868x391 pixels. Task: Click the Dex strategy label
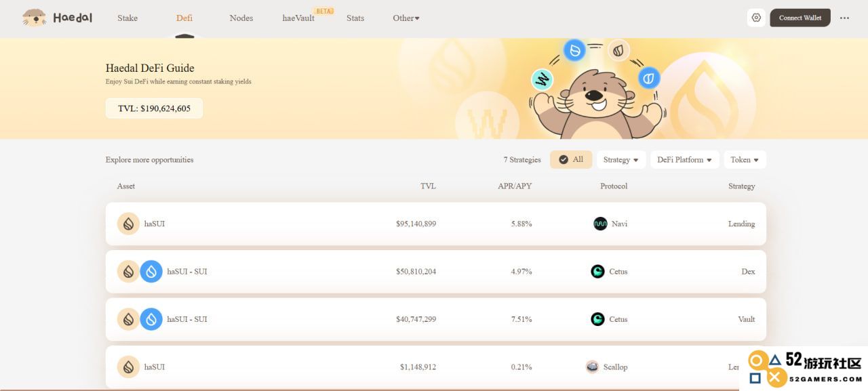[748, 272]
